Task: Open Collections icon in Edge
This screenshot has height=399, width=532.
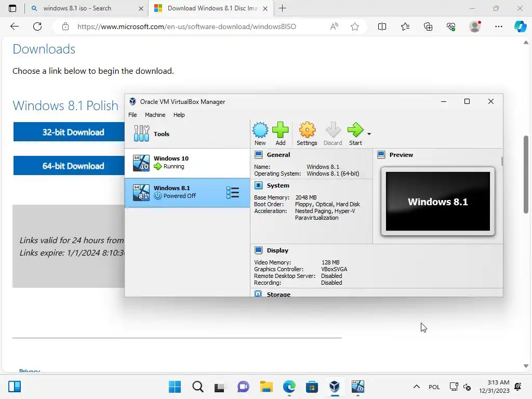Action: pyautogui.click(x=428, y=26)
